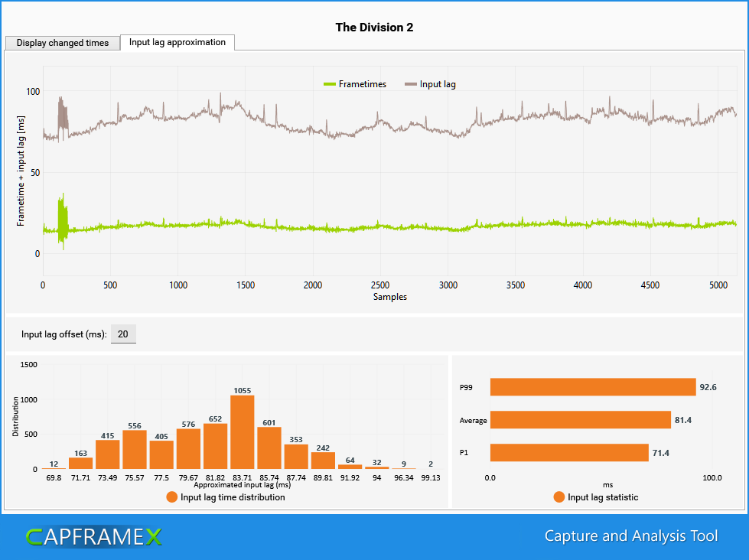Viewport: 749px width, 560px height.
Task: Click the 69.8 x-axis bin label
Action: point(54,477)
